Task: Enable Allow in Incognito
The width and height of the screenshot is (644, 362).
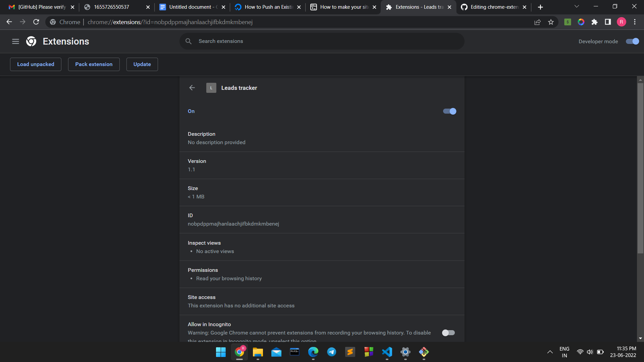Action: click(448, 333)
